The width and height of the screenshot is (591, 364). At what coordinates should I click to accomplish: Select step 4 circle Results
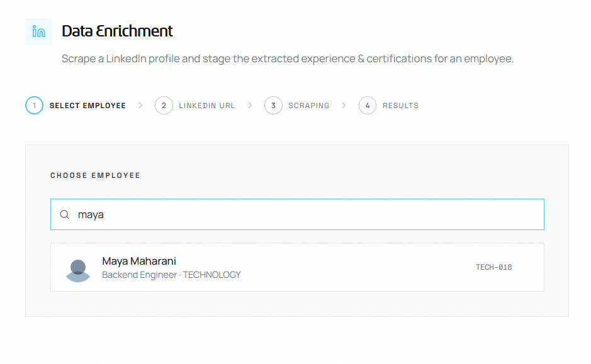368,106
